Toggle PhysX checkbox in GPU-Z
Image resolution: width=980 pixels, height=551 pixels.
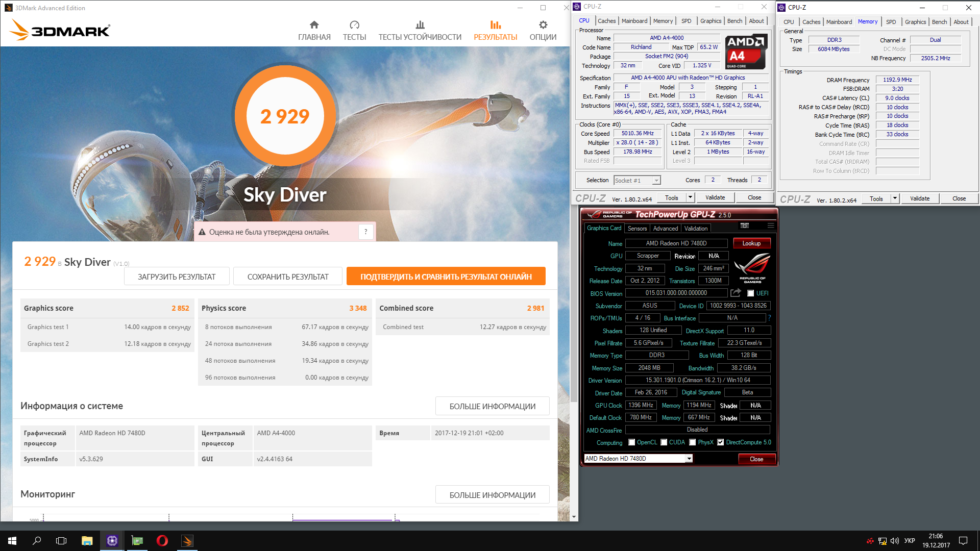[x=693, y=442]
